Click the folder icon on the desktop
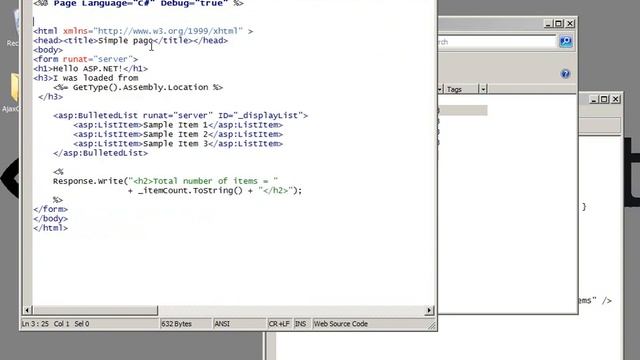Image resolution: width=640 pixels, height=360 pixels. click(15, 88)
